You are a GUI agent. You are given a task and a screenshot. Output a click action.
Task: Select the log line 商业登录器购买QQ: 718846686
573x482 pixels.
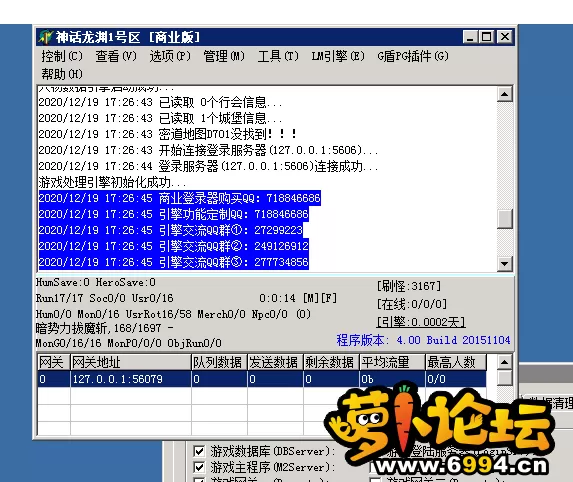180,198
